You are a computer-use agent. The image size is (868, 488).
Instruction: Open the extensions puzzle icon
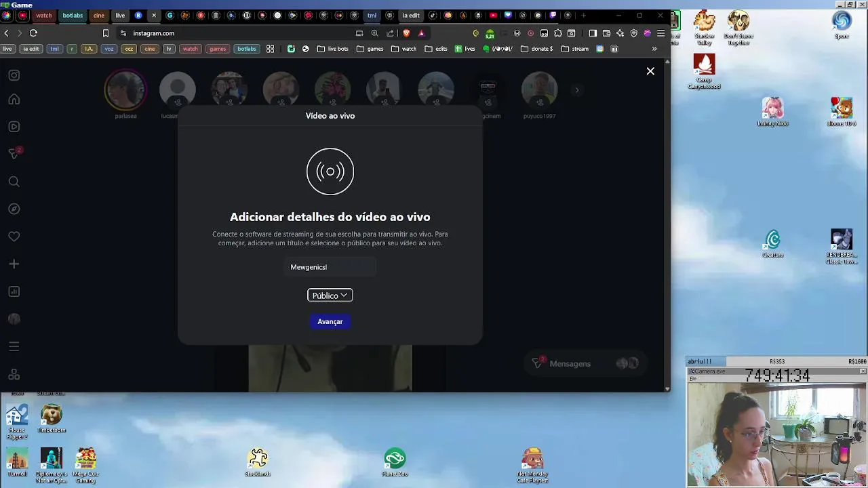pyautogui.click(x=558, y=33)
